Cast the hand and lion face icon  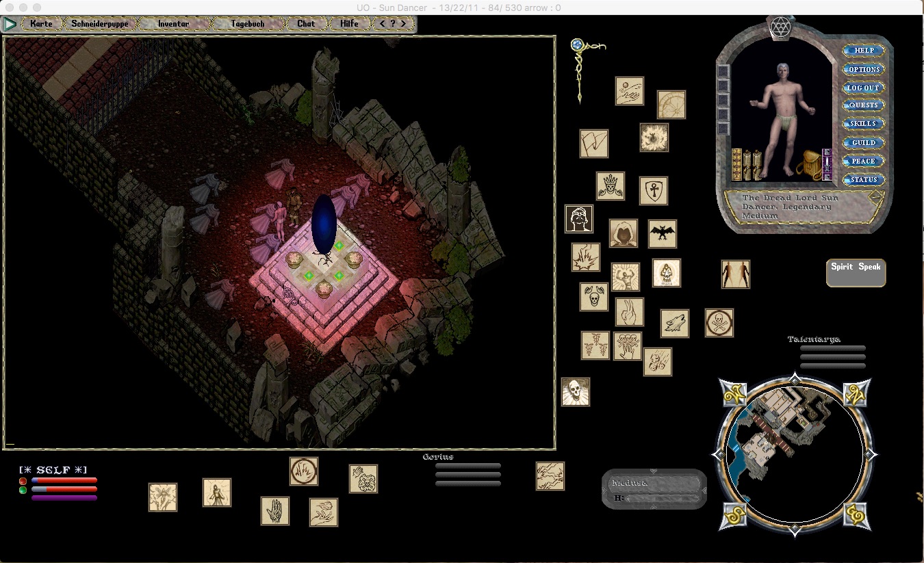363,479
